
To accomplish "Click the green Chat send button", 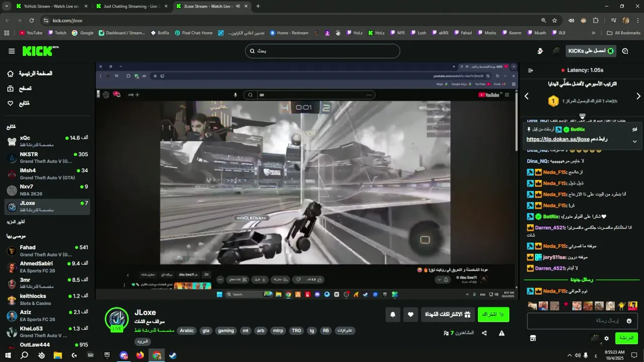I will click(x=626, y=338).
